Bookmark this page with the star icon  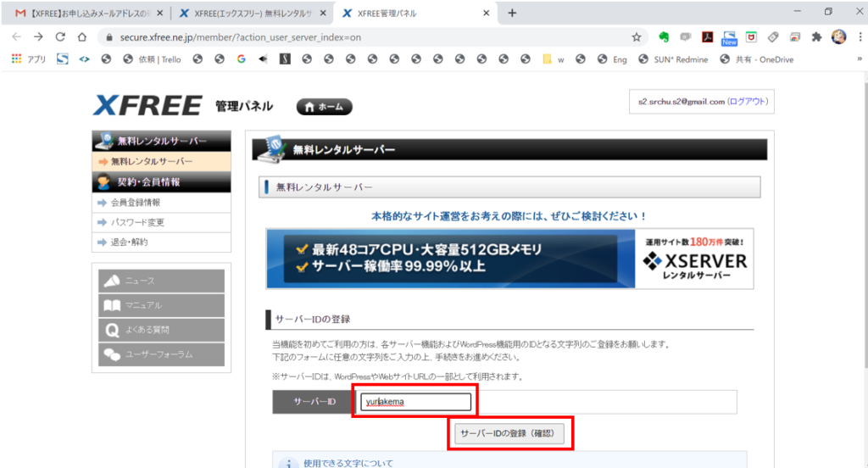pyautogui.click(x=636, y=37)
